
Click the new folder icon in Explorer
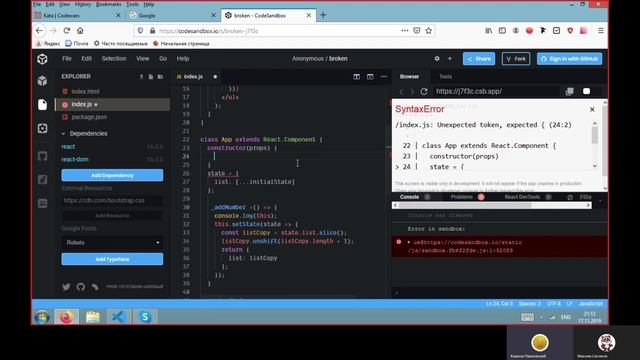(160, 77)
